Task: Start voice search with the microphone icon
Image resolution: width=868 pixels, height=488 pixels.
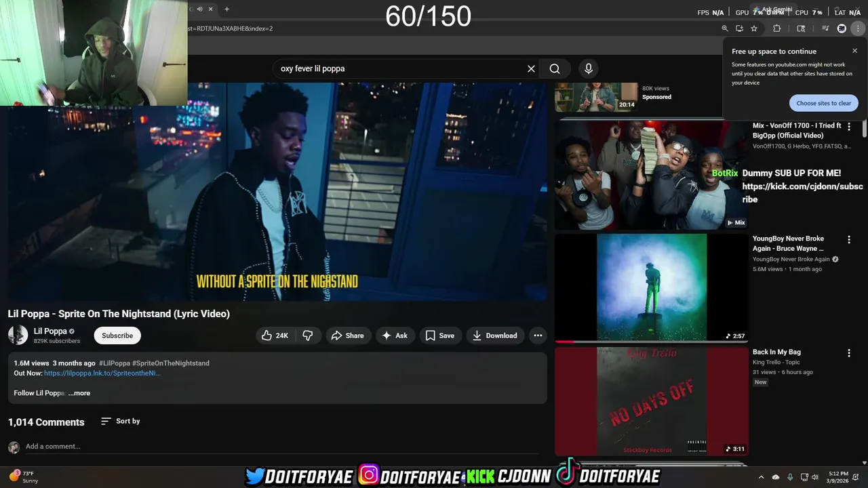Action: tap(589, 68)
